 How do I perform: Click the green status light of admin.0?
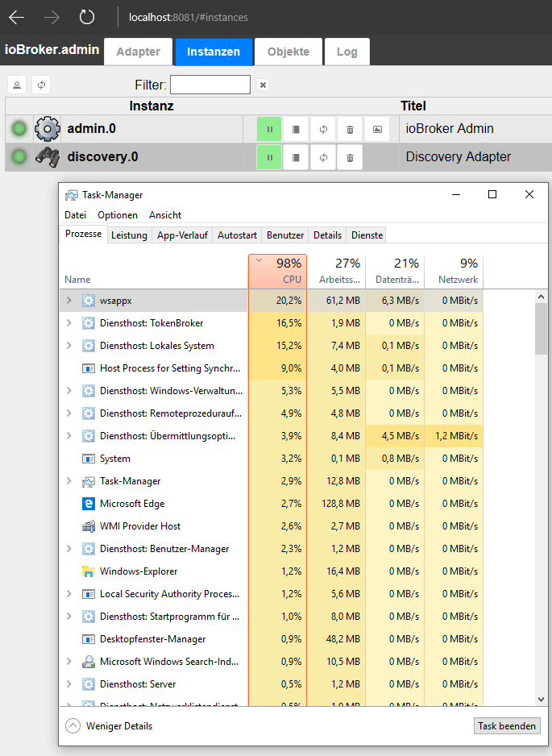[19, 129]
